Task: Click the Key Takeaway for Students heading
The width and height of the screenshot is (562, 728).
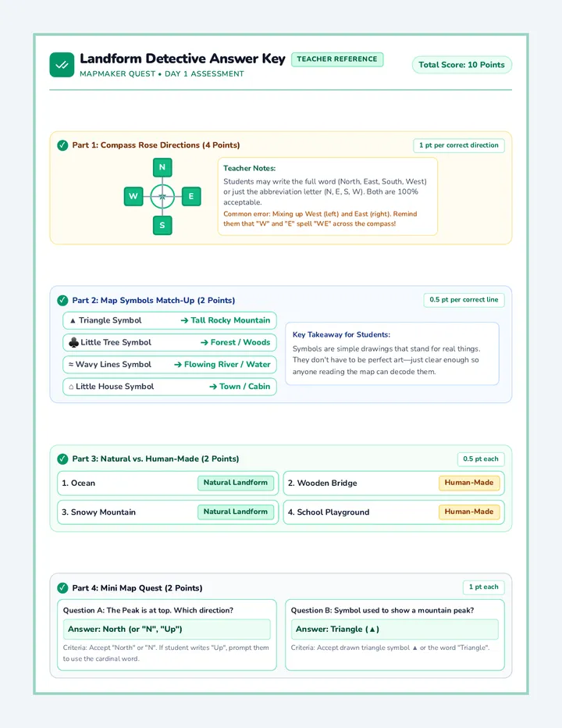Action: [342, 335]
